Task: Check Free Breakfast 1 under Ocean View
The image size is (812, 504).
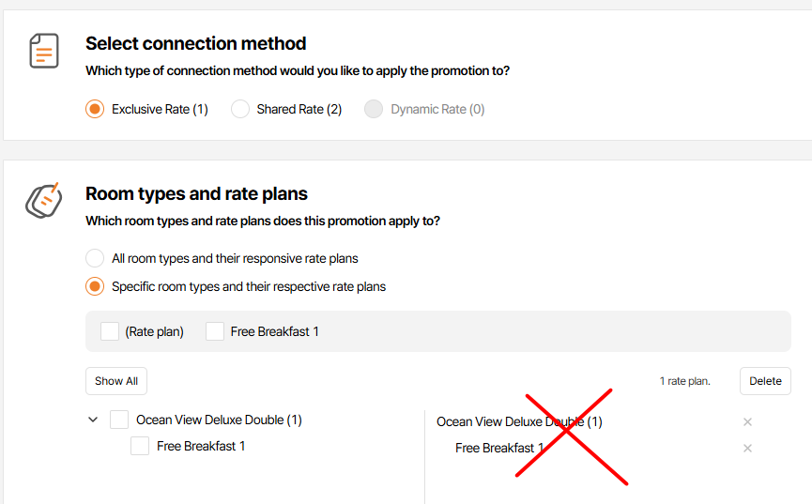Action: [x=140, y=446]
